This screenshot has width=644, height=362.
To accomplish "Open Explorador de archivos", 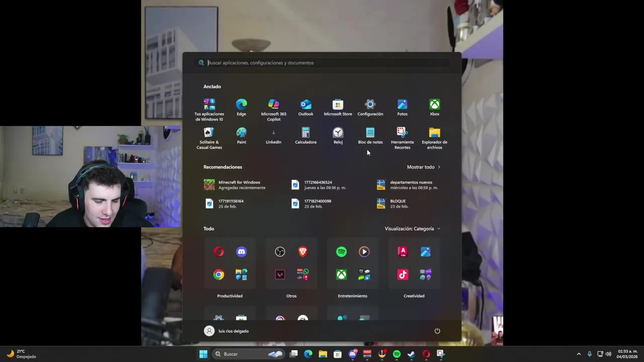I will tap(435, 138).
